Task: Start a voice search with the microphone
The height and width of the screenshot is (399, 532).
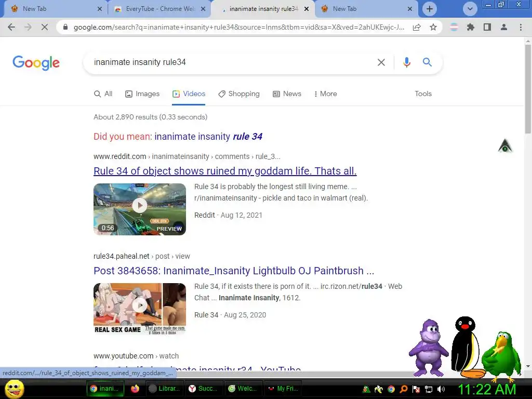Action: pos(406,62)
